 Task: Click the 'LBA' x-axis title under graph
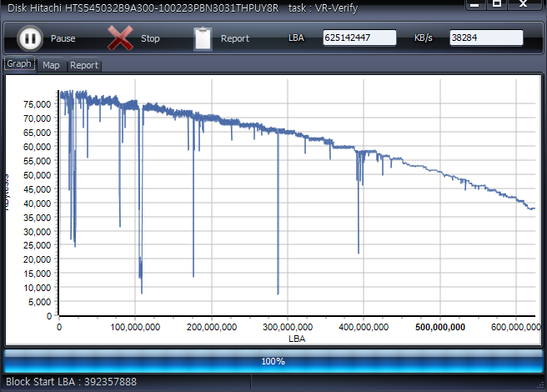(297, 339)
